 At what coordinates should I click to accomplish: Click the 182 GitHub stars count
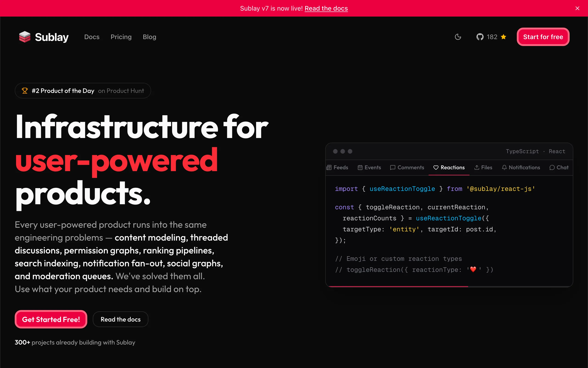pyautogui.click(x=492, y=37)
